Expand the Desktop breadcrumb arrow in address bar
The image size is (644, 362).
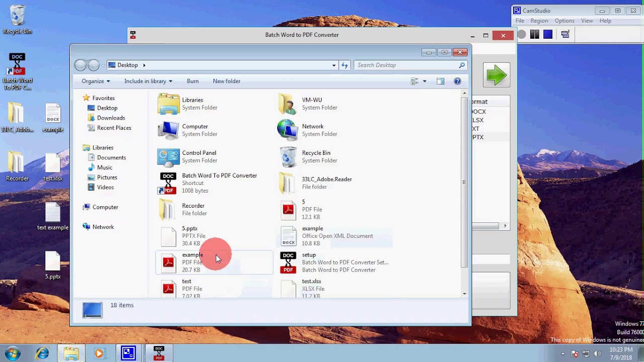pos(144,65)
